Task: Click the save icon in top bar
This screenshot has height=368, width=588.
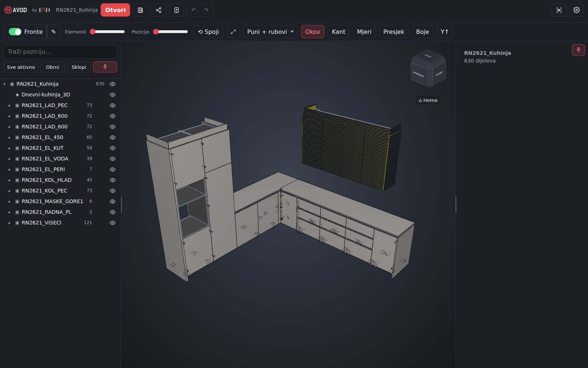Action: [x=140, y=10]
